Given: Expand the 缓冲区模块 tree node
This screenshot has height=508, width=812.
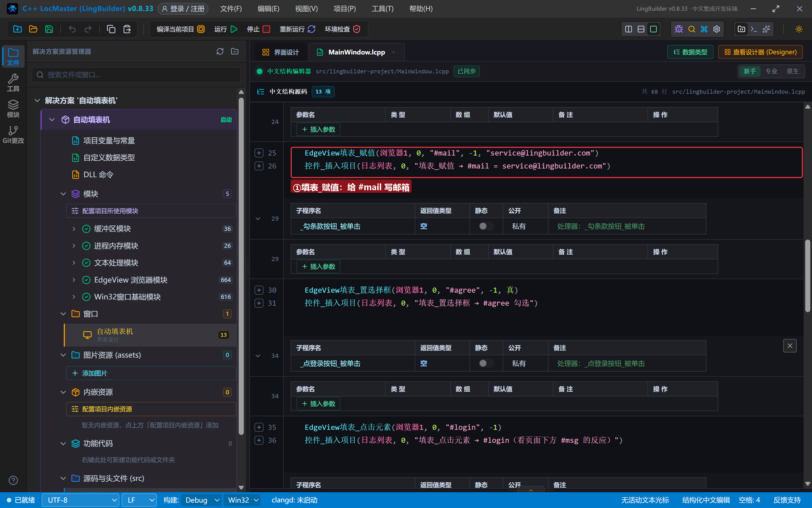Looking at the screenshot, I should tap(74, 229).
